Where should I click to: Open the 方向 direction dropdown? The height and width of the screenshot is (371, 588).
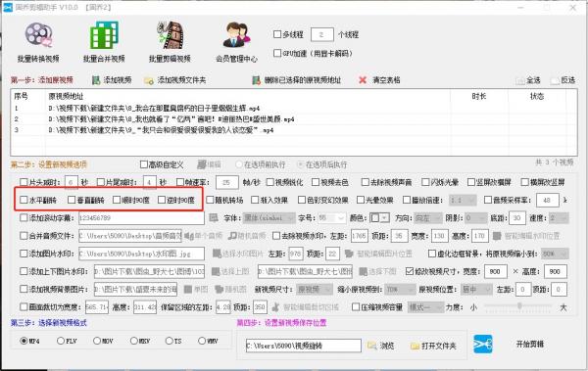point(428,217)
